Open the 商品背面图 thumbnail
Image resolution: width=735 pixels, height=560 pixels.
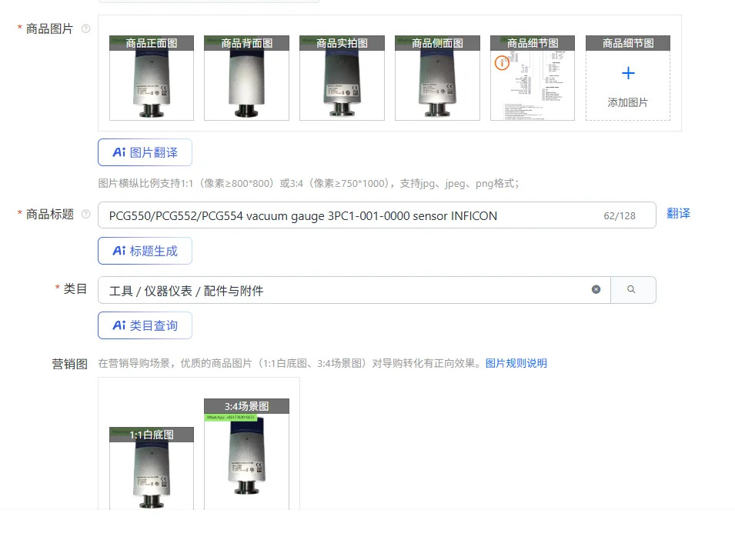point(246,78)
